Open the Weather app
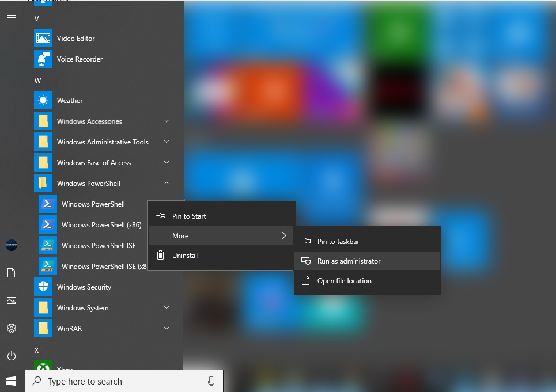556x392 pixels. click(x=69, y=100)
